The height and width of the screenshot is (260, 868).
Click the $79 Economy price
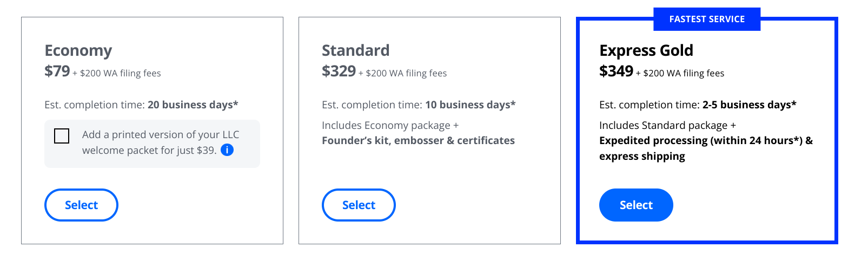click(x=57, y=71)
